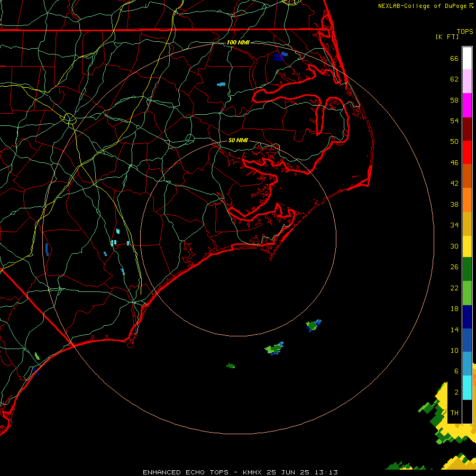Click the legend value '54'
476x476 pixels.
[454, 121]
